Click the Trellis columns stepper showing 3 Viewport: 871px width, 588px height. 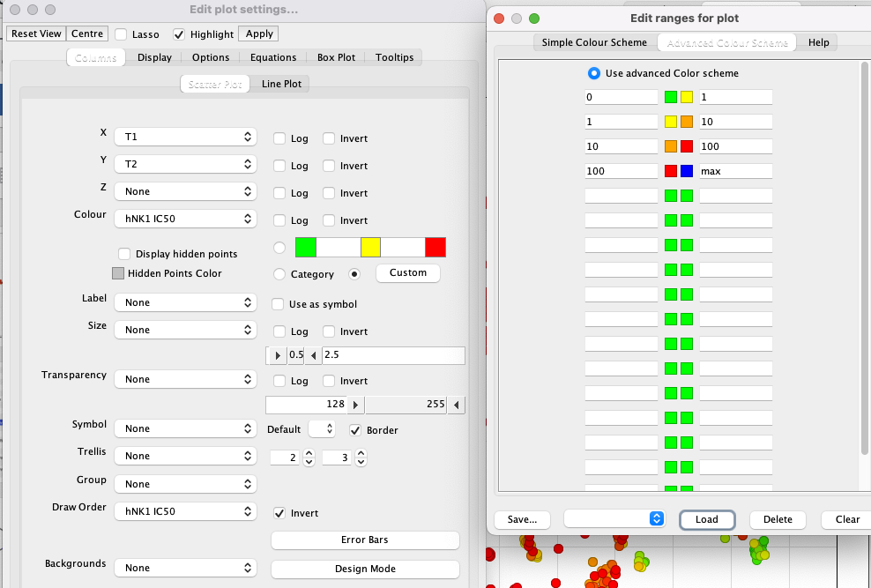tap(360, 458)
